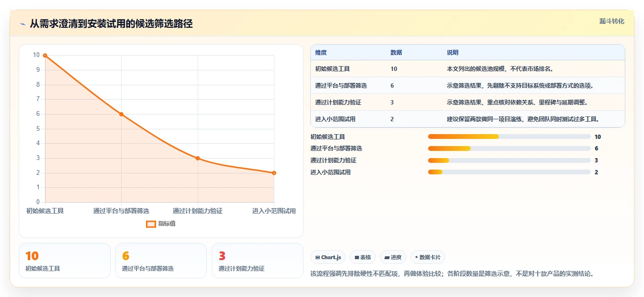Click chart data point at value 10
The image size is (644, 297).
(x=45, y=56)
